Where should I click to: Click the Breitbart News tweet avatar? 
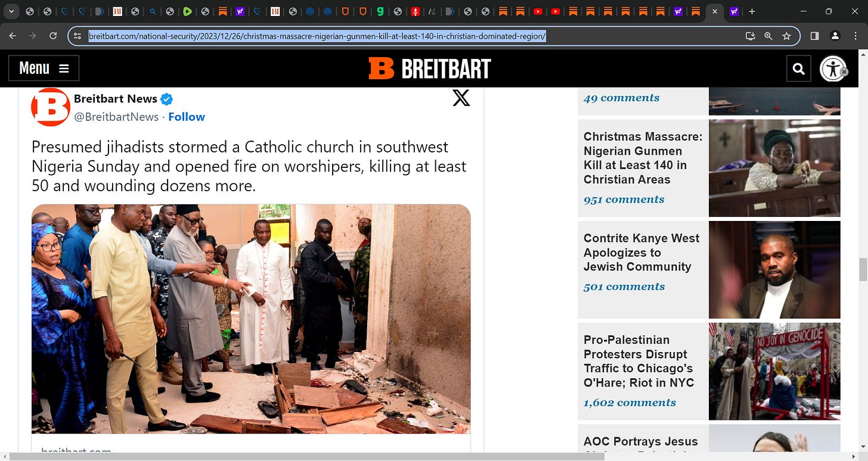point(51,107)
